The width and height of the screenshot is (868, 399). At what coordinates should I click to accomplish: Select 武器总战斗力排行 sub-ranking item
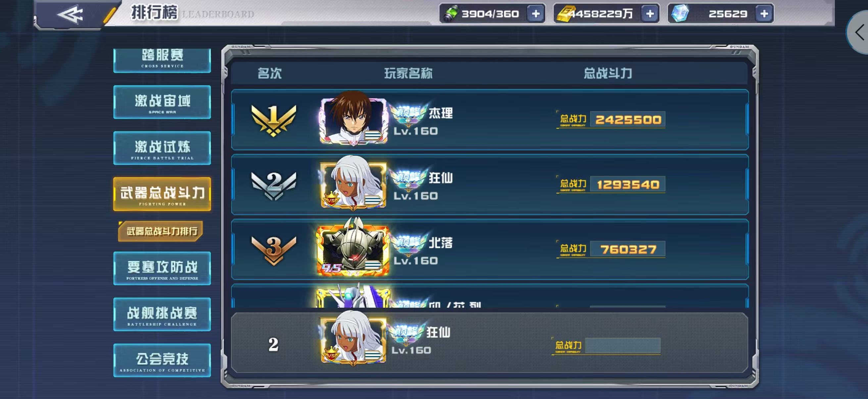tap(161, 231)
